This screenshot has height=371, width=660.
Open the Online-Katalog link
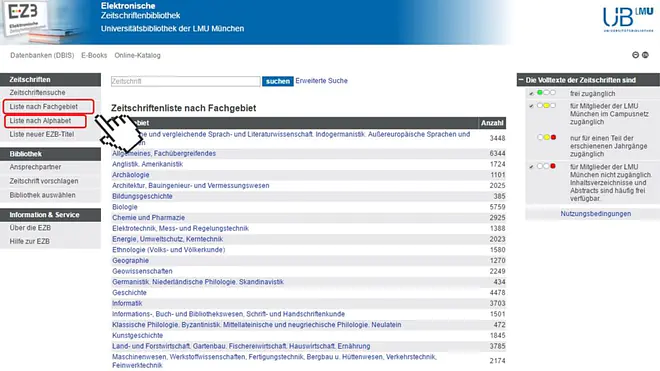point(137,55)
